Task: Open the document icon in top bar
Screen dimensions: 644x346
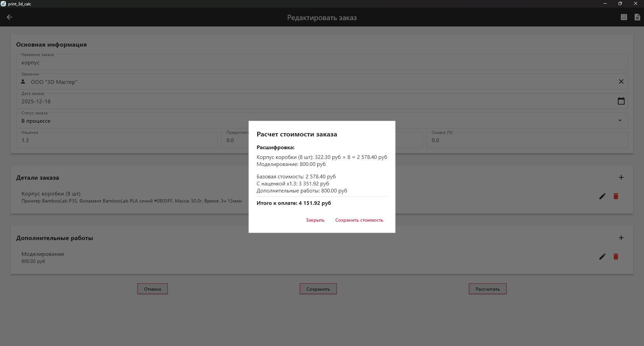Action: click(637, 17)
